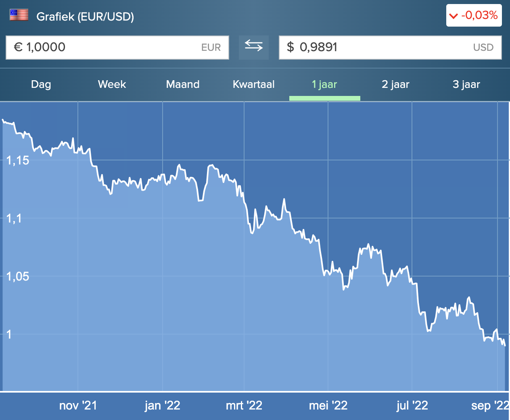Image resolution: width=510 pixels, height=420 pixels.
Task: Click the EUR amount input field
Action: click(x=117, y=48)
